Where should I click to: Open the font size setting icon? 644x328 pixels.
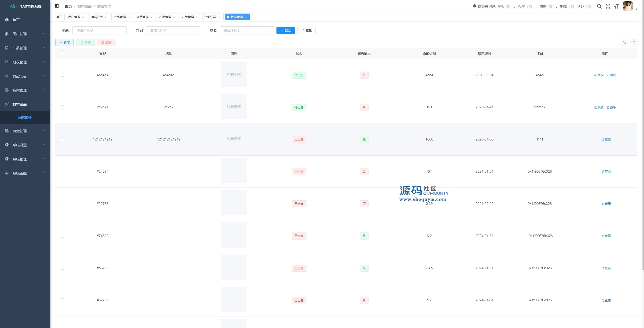pyautogui.click(x=616, y=6)
